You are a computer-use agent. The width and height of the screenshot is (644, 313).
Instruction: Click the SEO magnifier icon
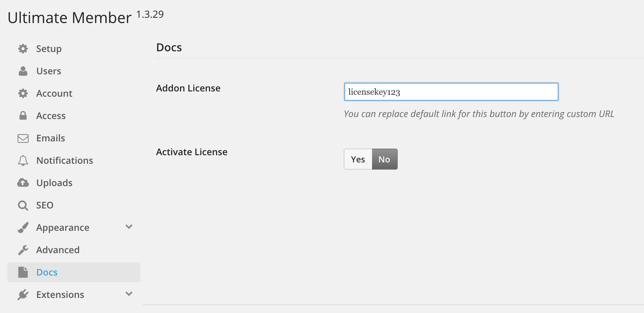tap(23, 205)
